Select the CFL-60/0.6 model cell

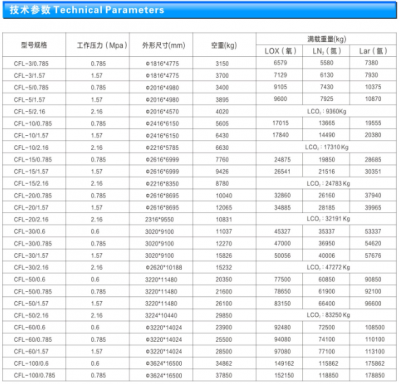[x=34, y=327]
